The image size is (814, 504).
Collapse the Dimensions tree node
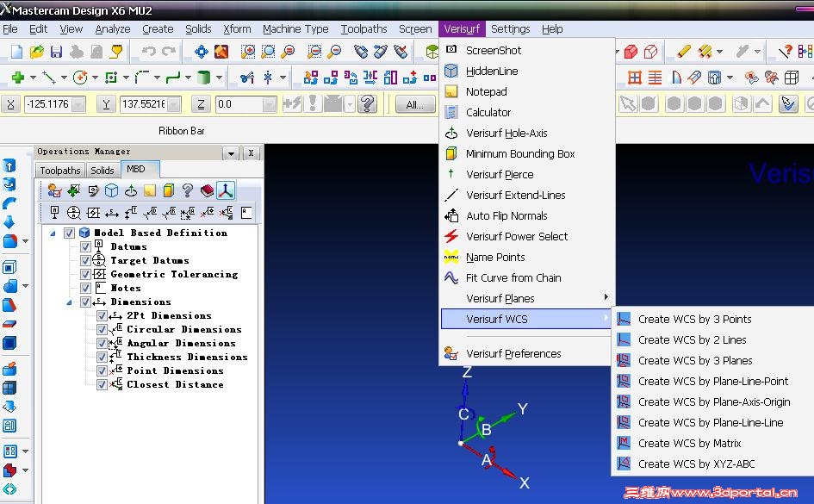pyautogui.click(x=69, y=302)
